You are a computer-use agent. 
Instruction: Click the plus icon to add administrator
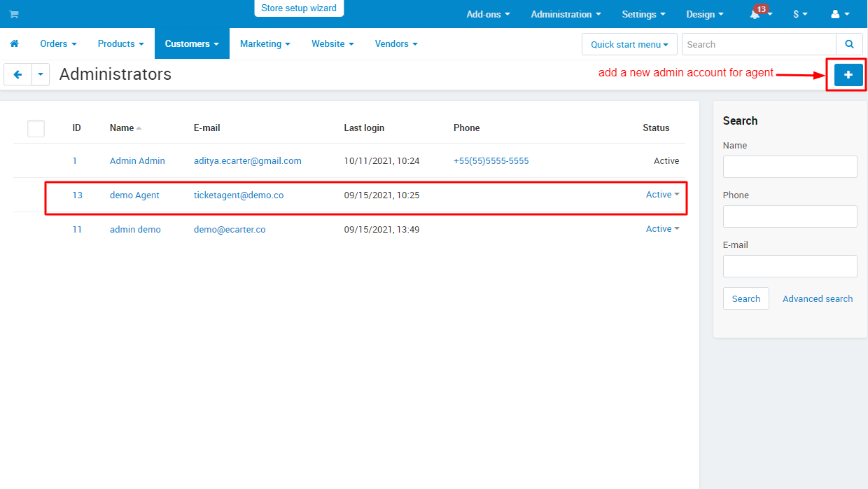(x=848, y=74)
